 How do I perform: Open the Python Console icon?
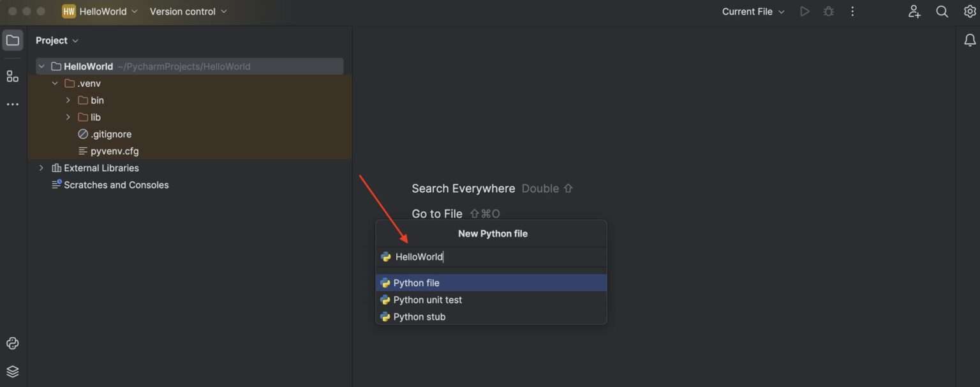(13, 344)
